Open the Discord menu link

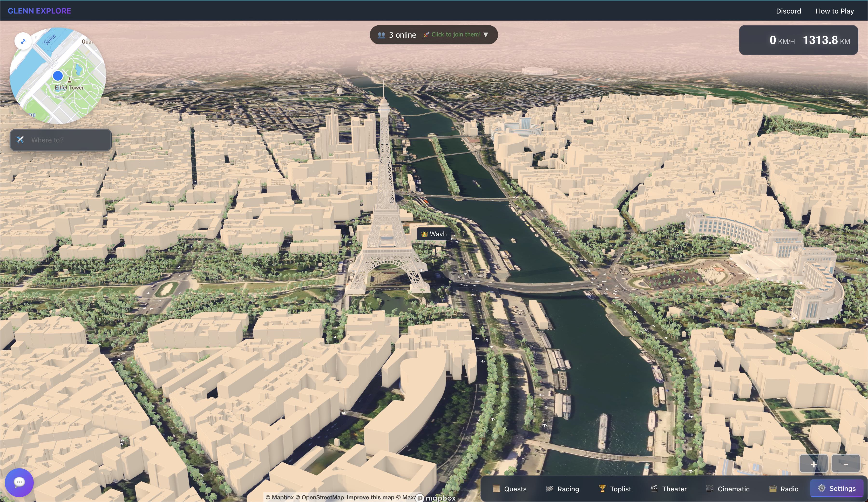tap(788, 11)
